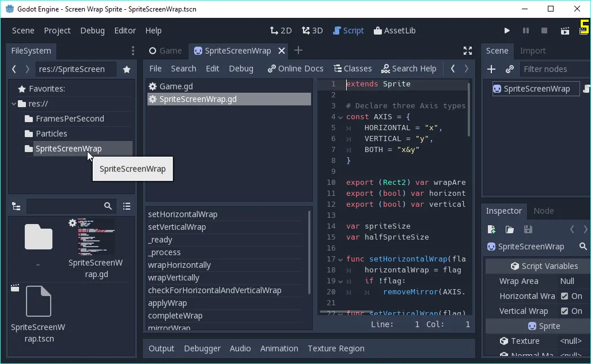
Task: Open the Script workspace
Action: click(348, 31)
